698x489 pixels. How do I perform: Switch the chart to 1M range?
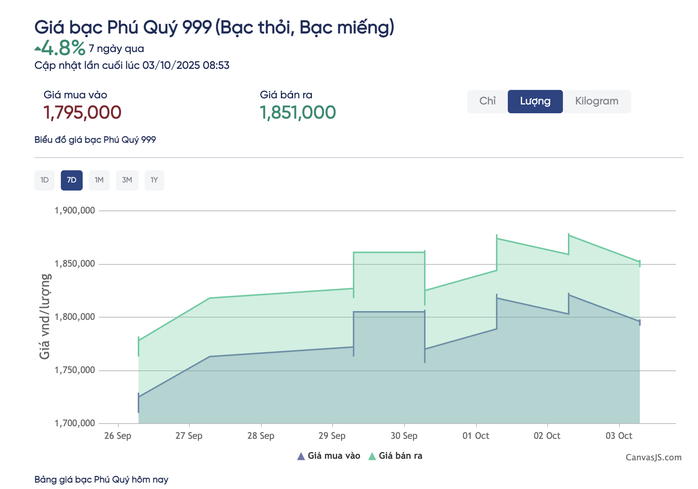98,180
